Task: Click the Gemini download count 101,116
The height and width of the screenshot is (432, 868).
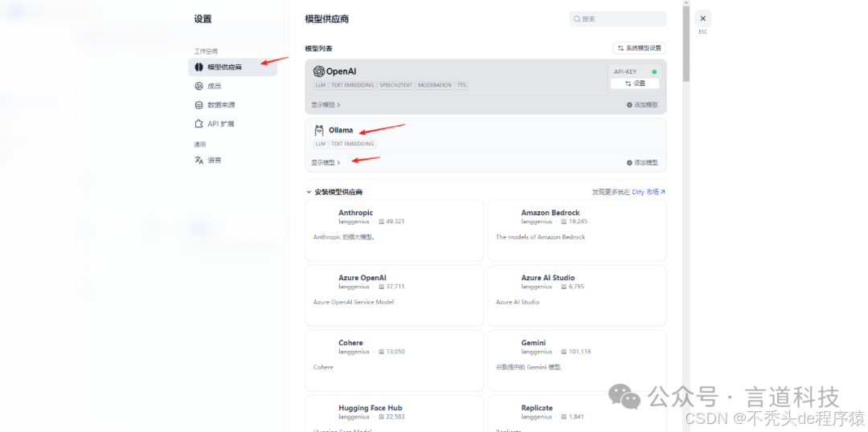Action: [579, 352]
